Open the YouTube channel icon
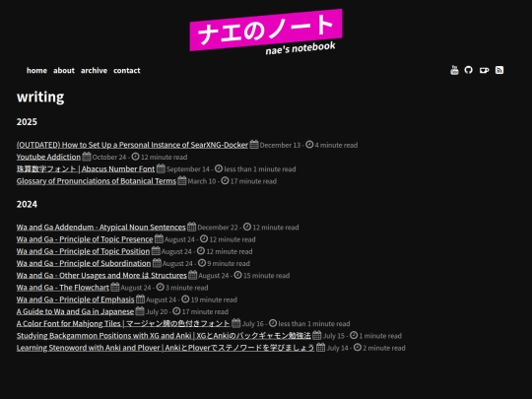532x399 pixels. tap(454, 70)
